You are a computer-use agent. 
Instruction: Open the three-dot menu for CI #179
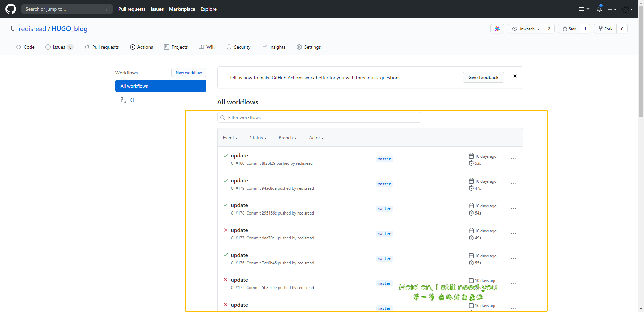pyautogui.click(x=514, y=184)
